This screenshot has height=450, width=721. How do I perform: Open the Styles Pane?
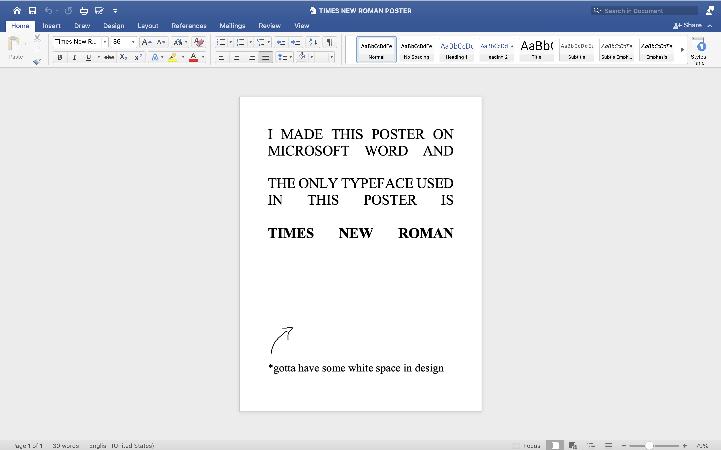click(x=699, y=50)
